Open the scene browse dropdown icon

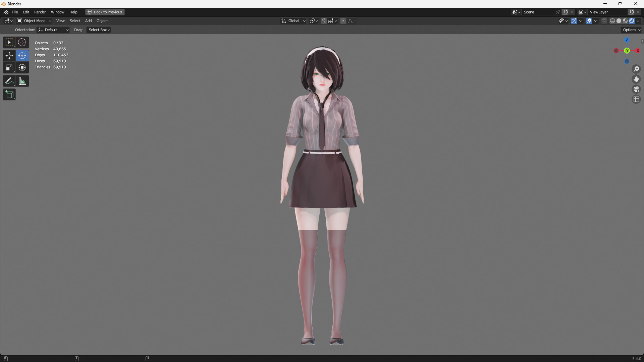517,12
